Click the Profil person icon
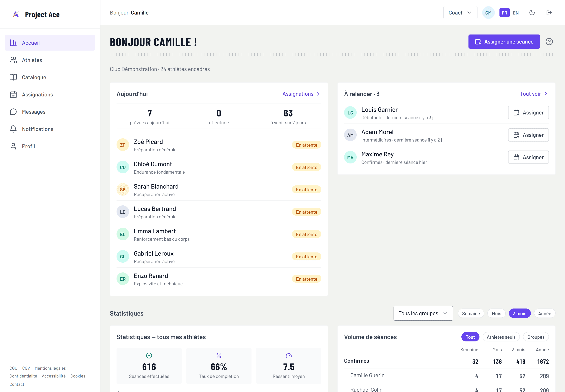 (x=13, y=146)
